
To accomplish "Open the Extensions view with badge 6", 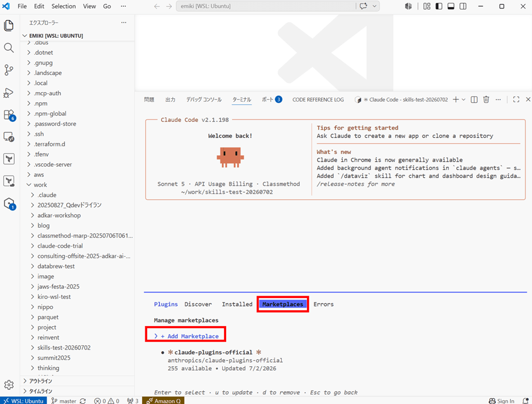I will (x=9, y=115).
